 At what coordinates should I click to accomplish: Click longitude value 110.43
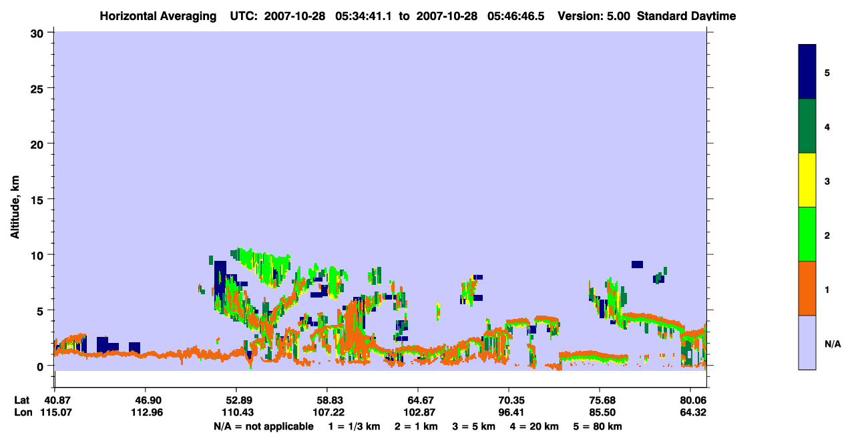[x=236, y=413]
